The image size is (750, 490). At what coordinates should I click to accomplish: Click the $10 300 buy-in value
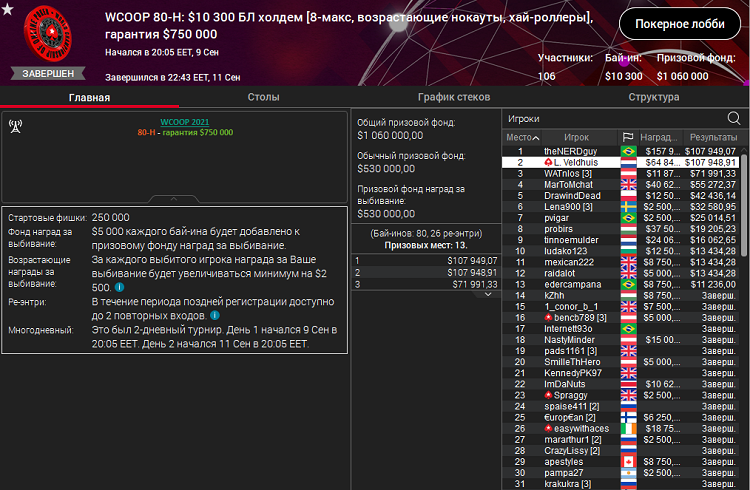pyautogui.click(x=623, y=76)
